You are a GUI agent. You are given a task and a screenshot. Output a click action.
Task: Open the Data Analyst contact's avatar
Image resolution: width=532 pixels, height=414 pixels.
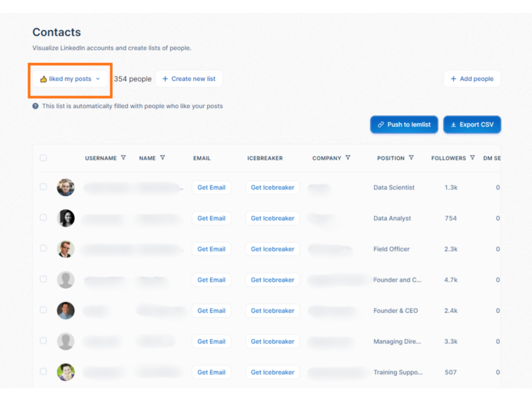pyautogui.click(x=66, y=218)
